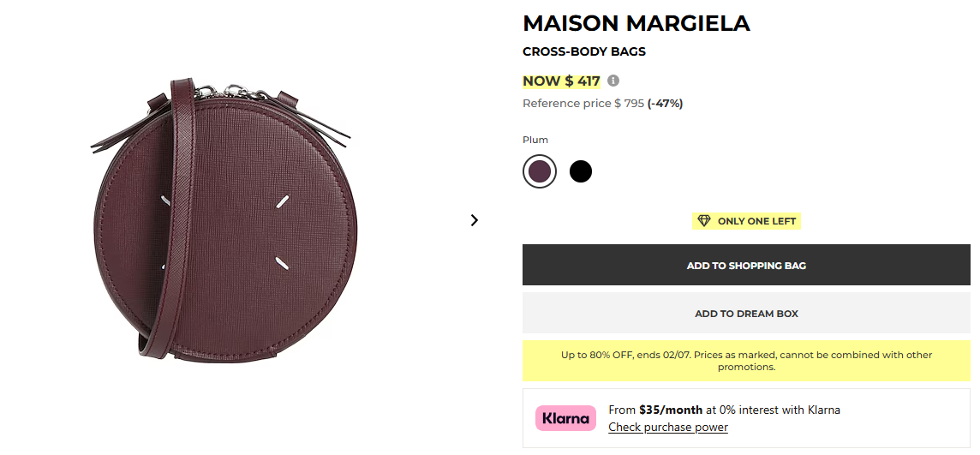Go to the Cross-Body Bags category

pos(584,51)
